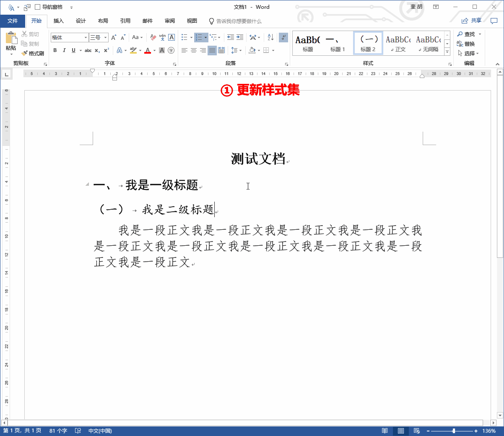Toggle show/hide paragraph marks
This screenshot has width=504, height=436.
(x=283, y=37)
